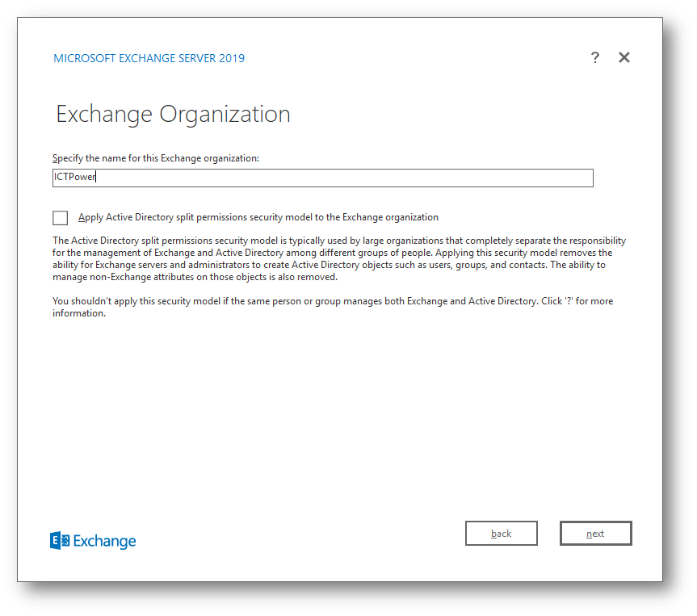Select 'Specify the name for this Exchange organization' label
The width and height of the screenshot is (697, 616).
156,158
